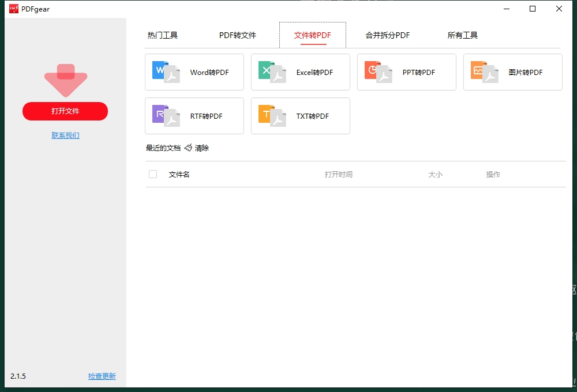This screenshot has width=577, height=392.
Task: Open the 合并拆分PDF tab
Action: click(x=388, y=35)
